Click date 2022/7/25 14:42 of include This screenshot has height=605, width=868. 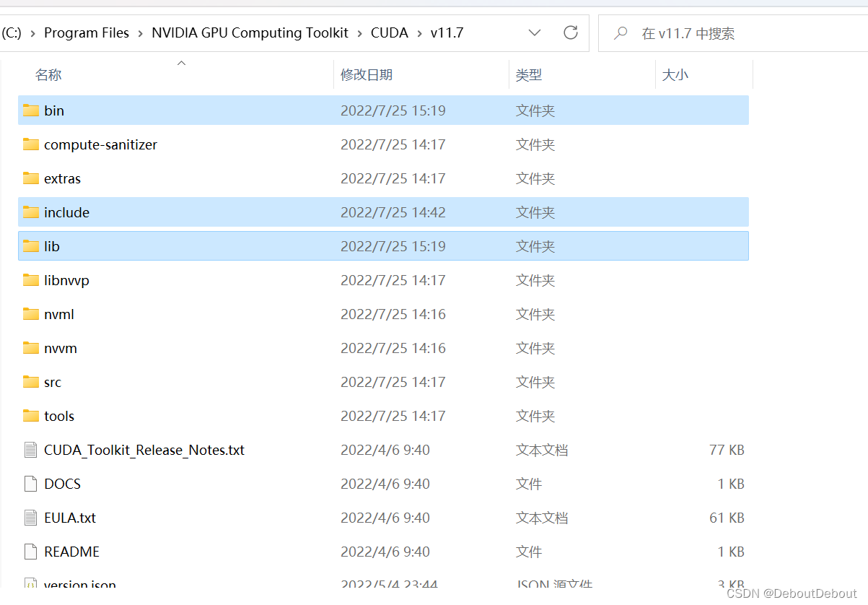393,212
